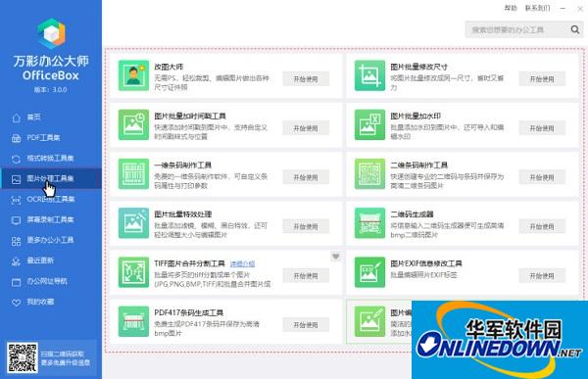Click the 图片EXIF信息修改工具 title text
The image size is (588, 379).
[x=426, y=263]
